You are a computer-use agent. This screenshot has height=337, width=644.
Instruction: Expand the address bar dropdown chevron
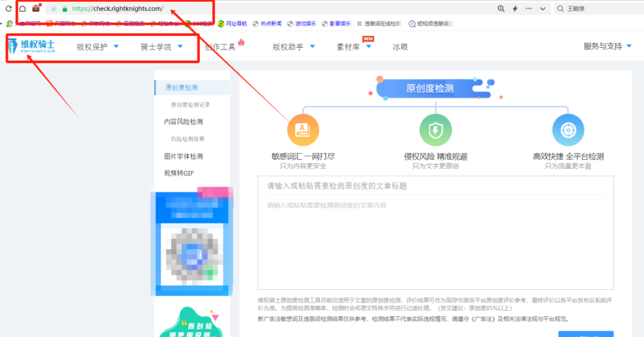click(543, 8)
